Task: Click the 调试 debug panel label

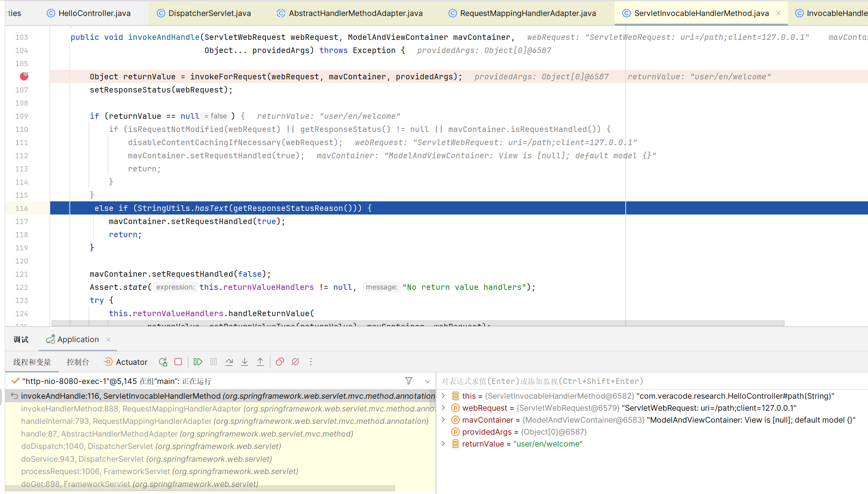Action: point(21,340)
